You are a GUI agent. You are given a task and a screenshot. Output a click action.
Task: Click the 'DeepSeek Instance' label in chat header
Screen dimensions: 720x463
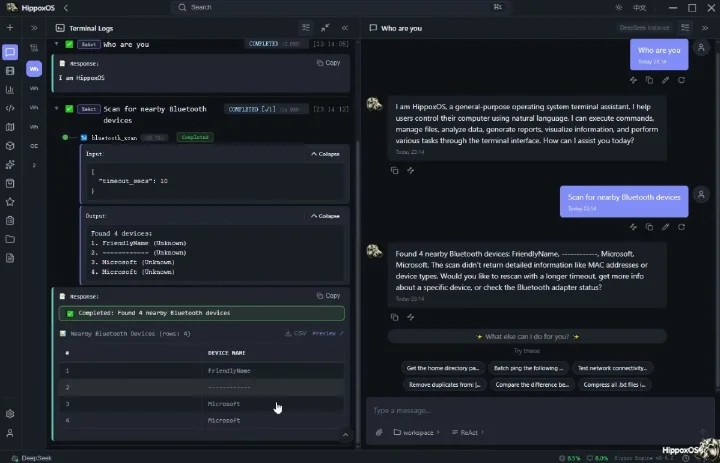click(x=644, y=28)
